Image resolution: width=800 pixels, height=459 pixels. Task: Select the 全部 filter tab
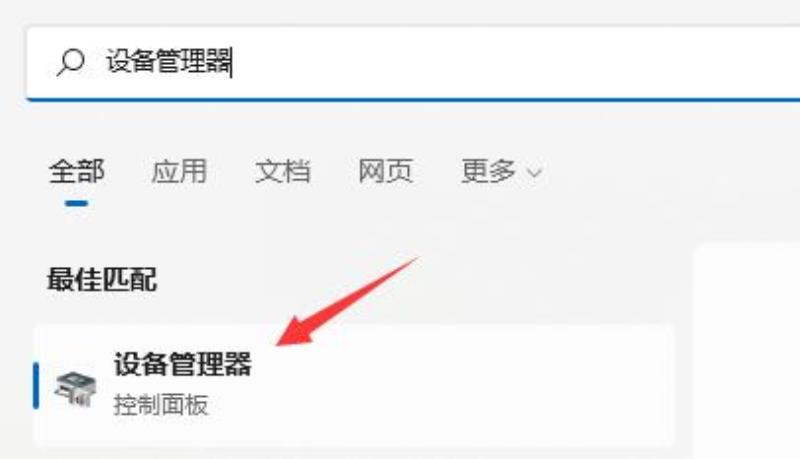tap(77, 171)
